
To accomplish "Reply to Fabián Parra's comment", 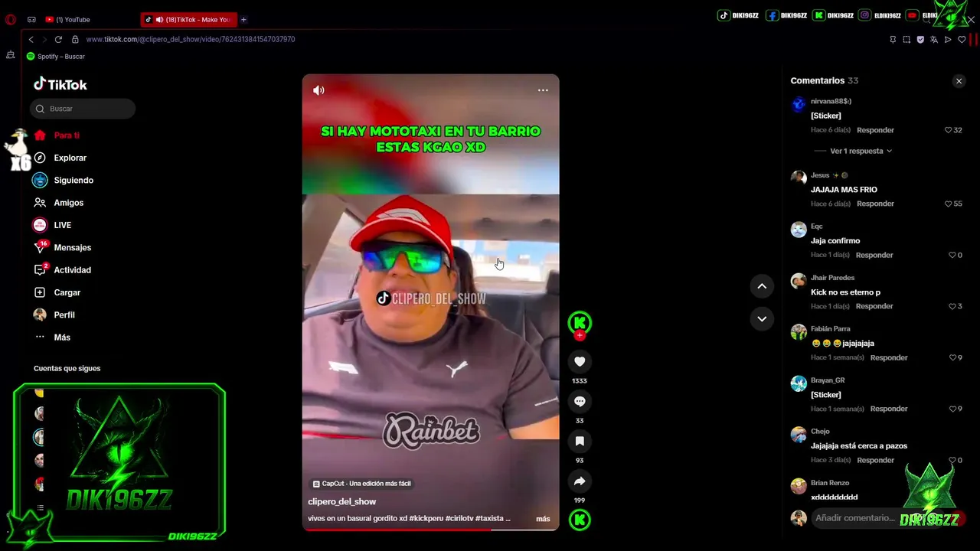I will click(889, 357).
